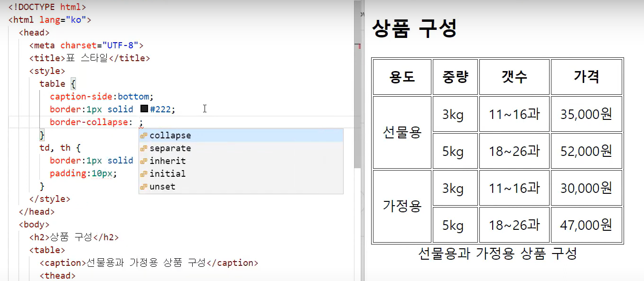644x281 pixels.
Task: Click the DOCTYPE html line
Action: 47,7
